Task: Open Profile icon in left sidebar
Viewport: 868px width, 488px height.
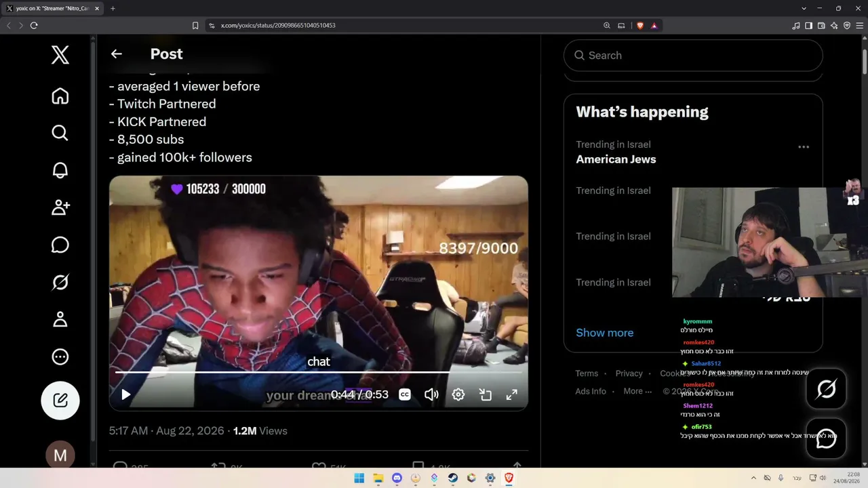Action: pyautogui.click(x=60, y=319)
